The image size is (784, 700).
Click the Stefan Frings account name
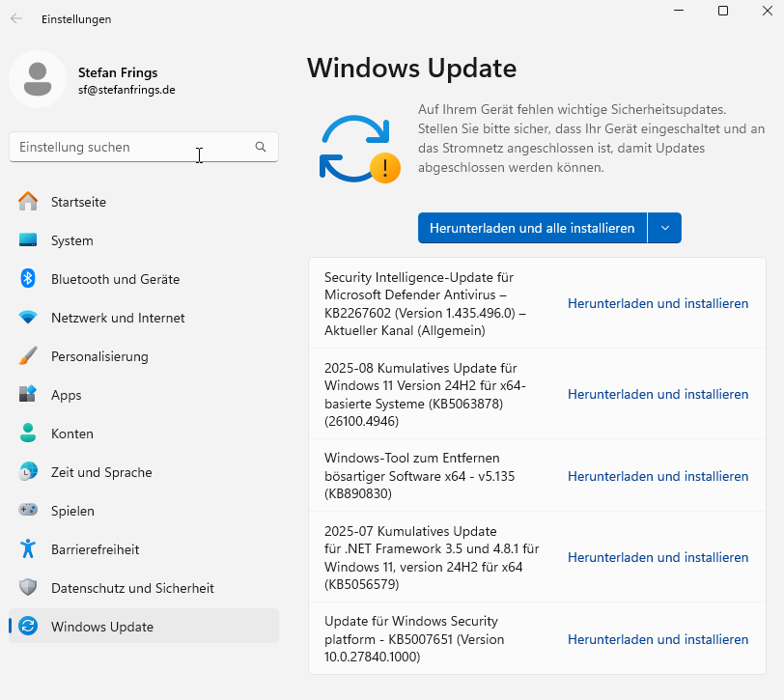(x=118, y=72)
